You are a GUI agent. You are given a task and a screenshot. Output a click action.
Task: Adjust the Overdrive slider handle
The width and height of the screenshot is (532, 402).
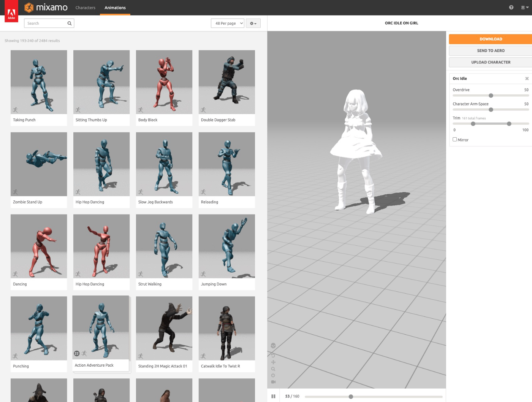coord(491,95)
